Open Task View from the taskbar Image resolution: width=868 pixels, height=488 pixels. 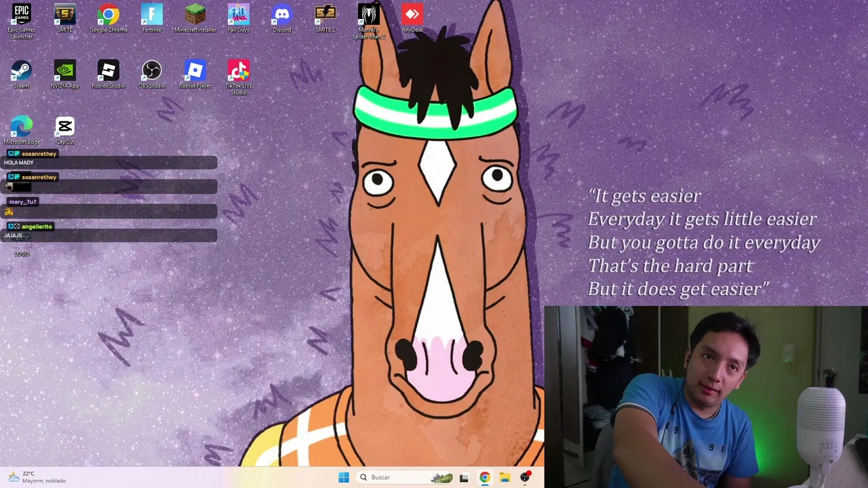pos(464,477)
